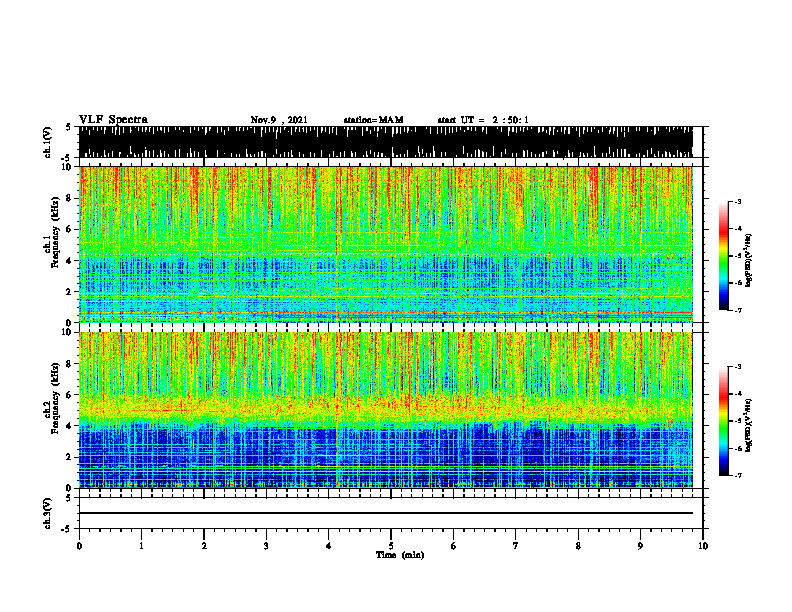Click the time axis tick label 2
Viewport: 792px width, 612px height.
[x=204, y=546]
